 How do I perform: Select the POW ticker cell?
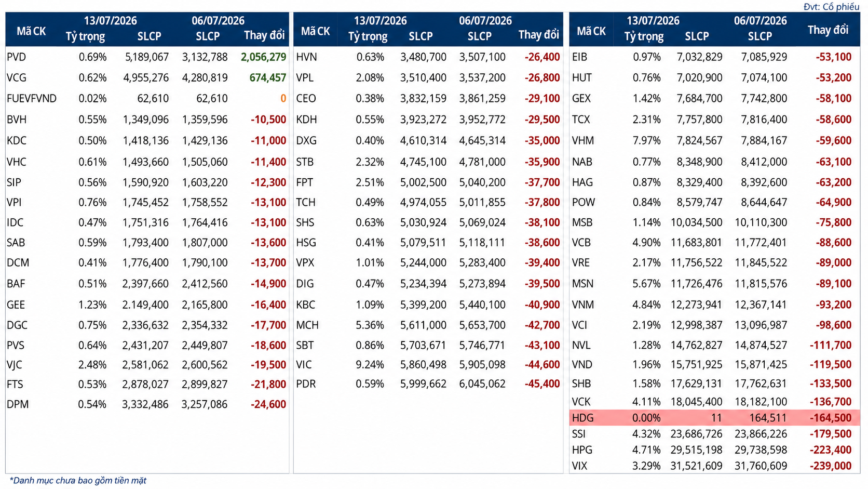[584, 203]
